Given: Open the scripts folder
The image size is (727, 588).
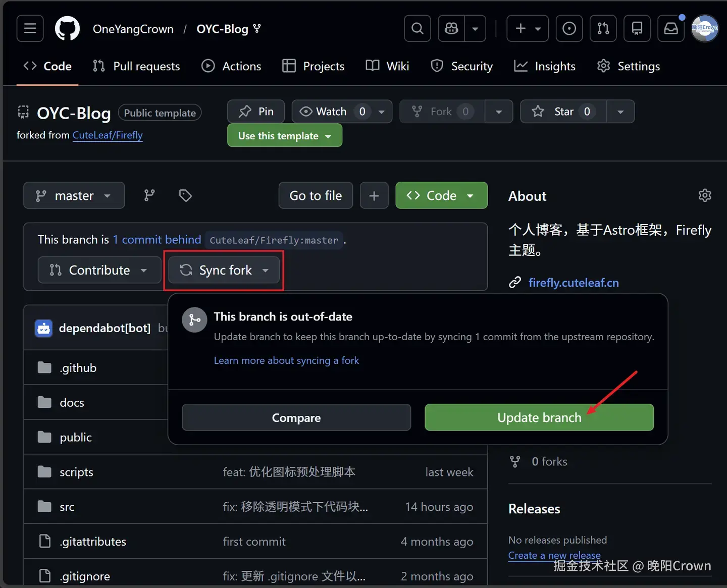Looking at the screenshot, I should [x=76, y=472].
